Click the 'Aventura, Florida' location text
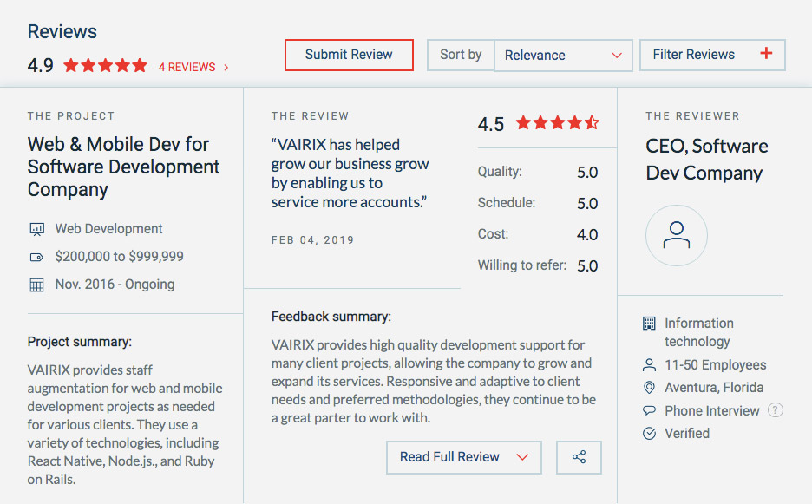Image resolution: width=812 pixels, height=504 pixels. point(714,388)
